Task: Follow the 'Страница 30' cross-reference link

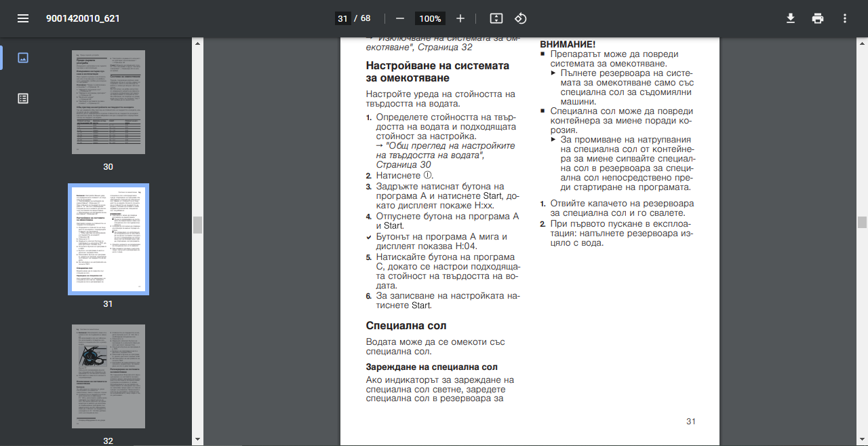Action: [403, 165]
